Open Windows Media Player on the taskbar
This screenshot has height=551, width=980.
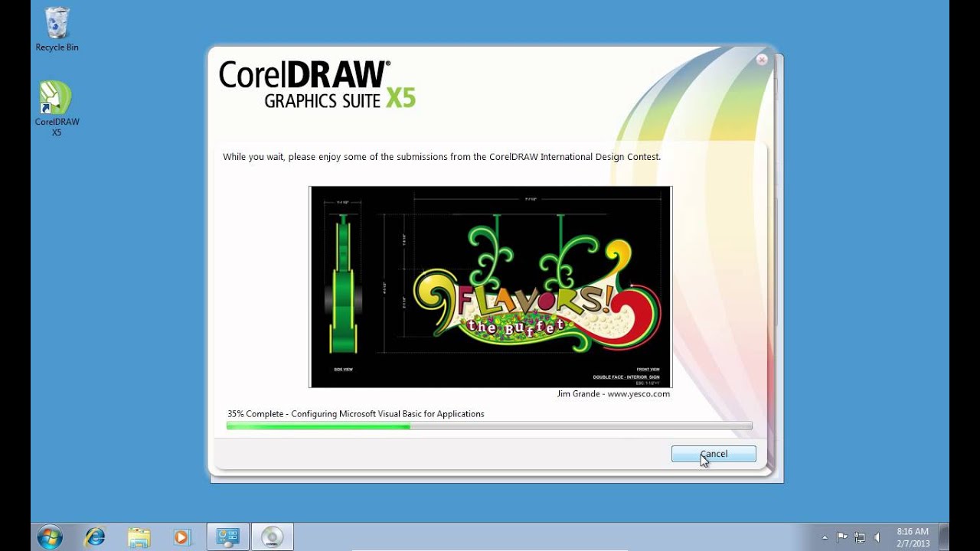[x=181, y=536]
